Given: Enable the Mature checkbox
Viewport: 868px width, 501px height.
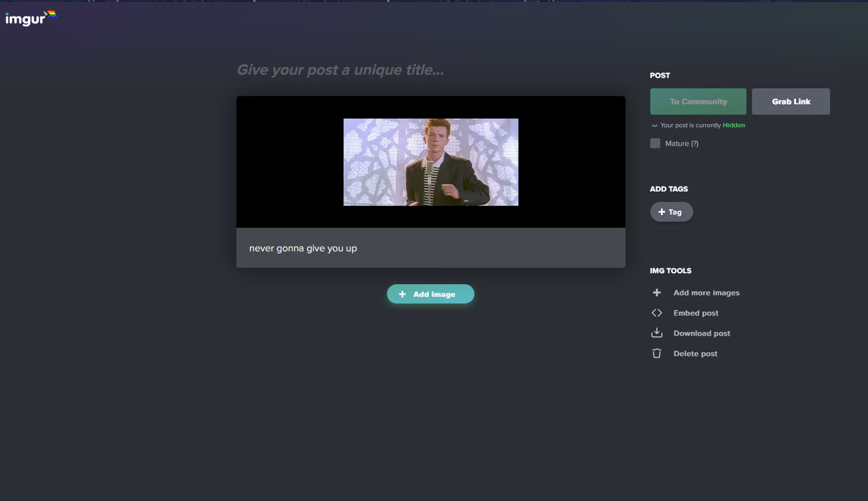Looking at the screenshot, I should pyautogui.click(x=655, y=143).
